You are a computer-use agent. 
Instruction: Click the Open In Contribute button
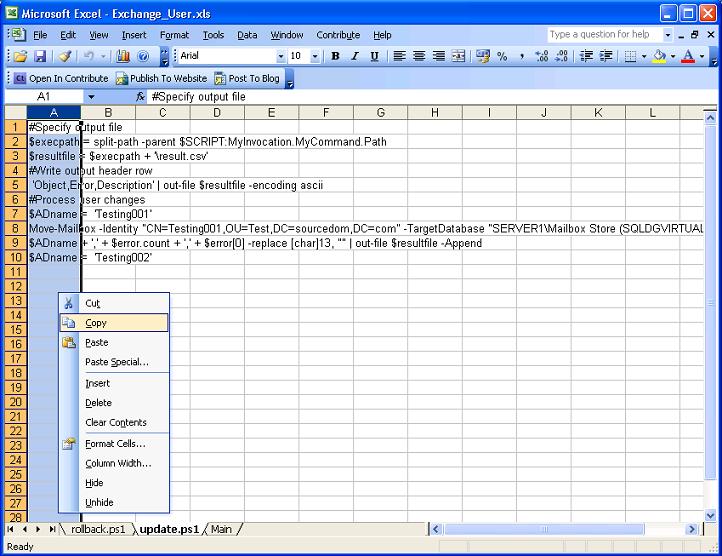coord(60,78)
